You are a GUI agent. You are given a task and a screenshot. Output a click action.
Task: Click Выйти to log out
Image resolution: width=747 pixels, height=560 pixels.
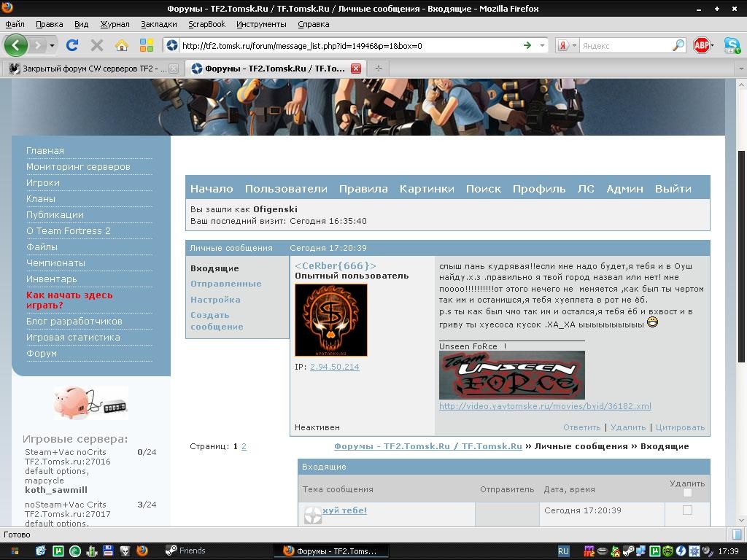coord(673,189)
